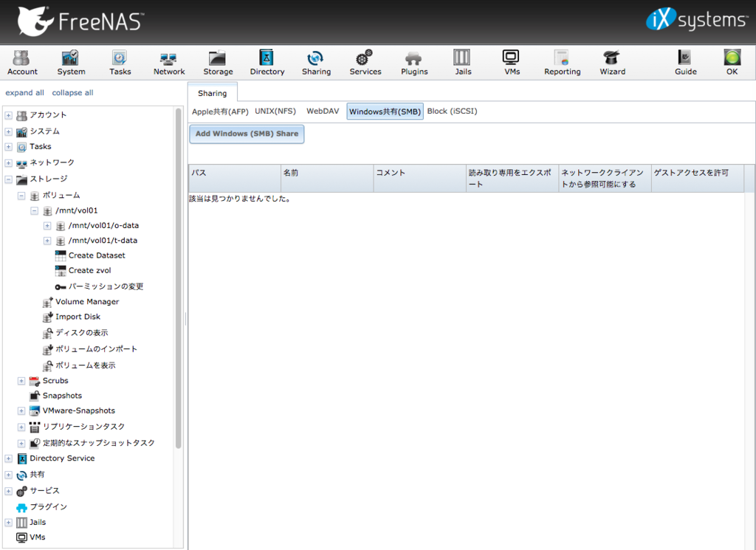The width and height of the screenshot is (756, 550).
Task: Sort by ゲストアクセスを許可 column header
Action: click(697, 179)
